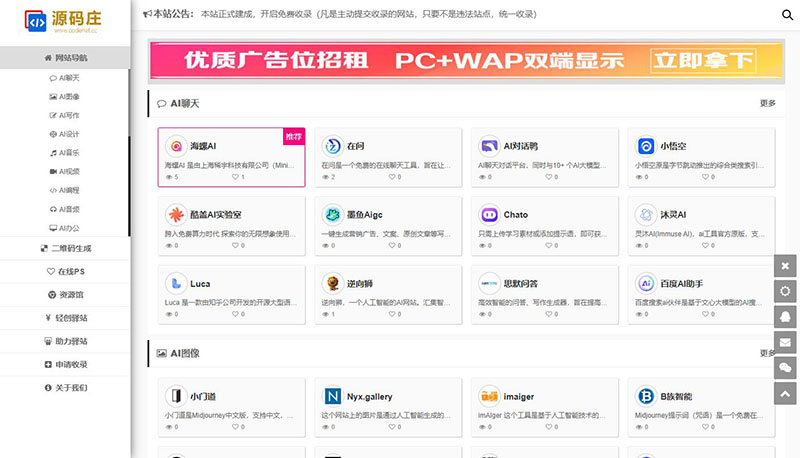Screen dimensions: 800x458
Task: Open the AI对话鸭 card icon
Action: coord(489,146)
